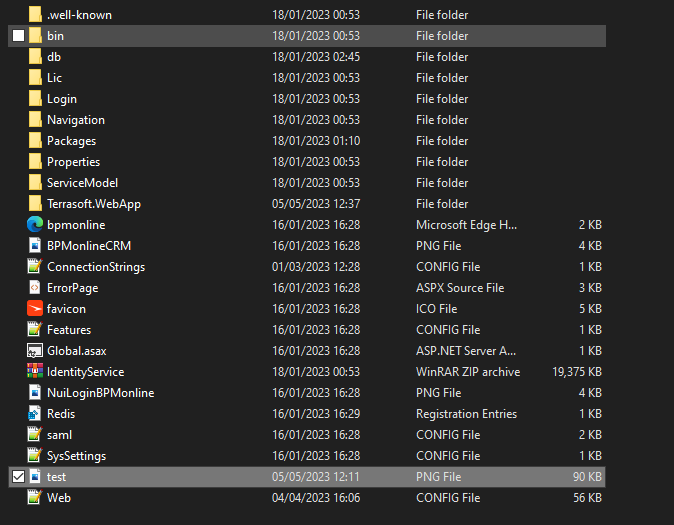Select the Web config file name
Viewport: 674px width, 525px height.
[x=59, y=497]
